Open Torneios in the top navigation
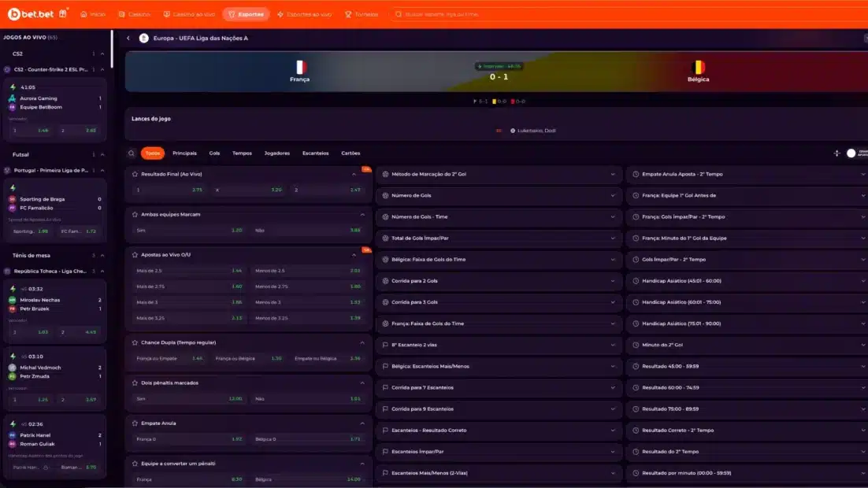The image size is (868, 488). pos(362,14)
